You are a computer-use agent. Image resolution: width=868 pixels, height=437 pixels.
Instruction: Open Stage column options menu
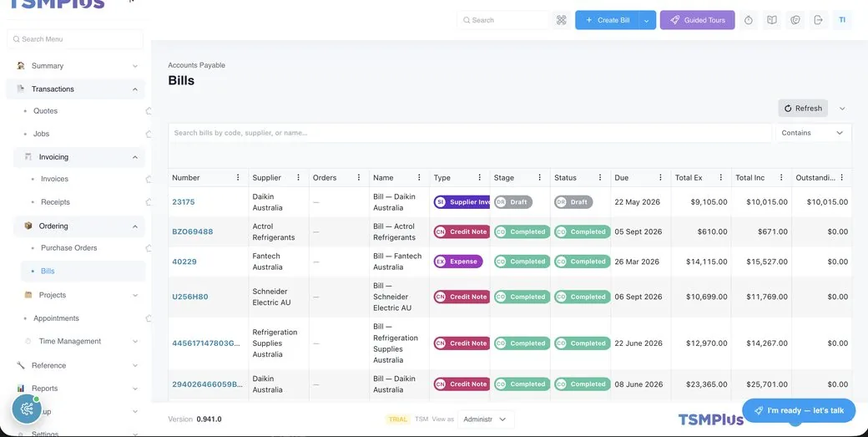(x=540, y=178)
